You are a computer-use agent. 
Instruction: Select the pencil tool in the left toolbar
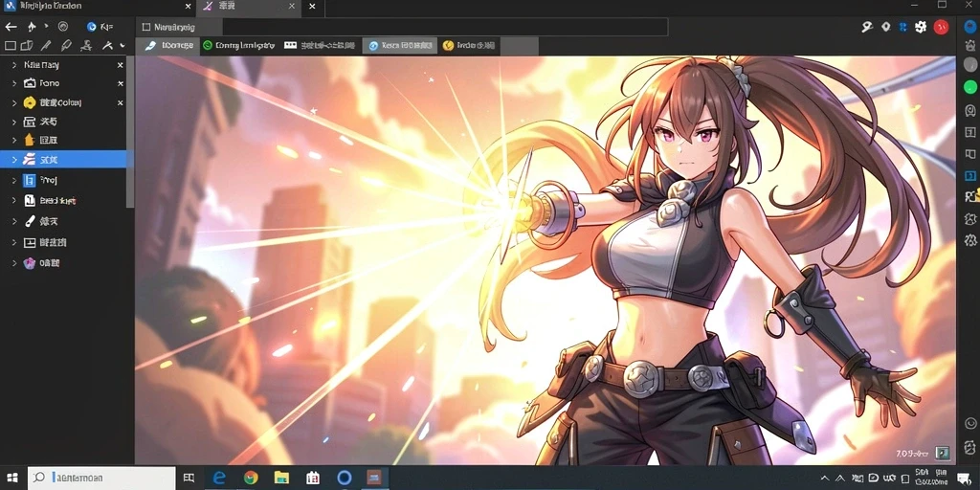tap(46, 46)
